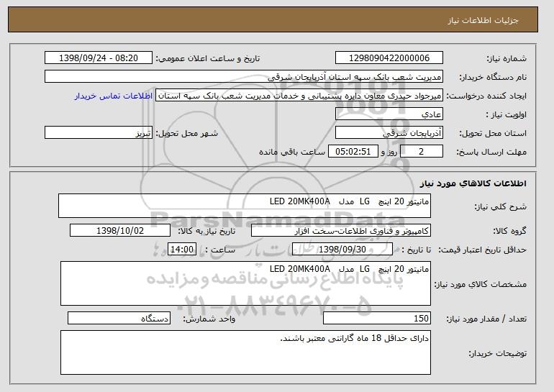The height and width of the screenshot is (392, 554).
Task: Click the شرح کلی نیاز text box
Action: tap(245, 206)
